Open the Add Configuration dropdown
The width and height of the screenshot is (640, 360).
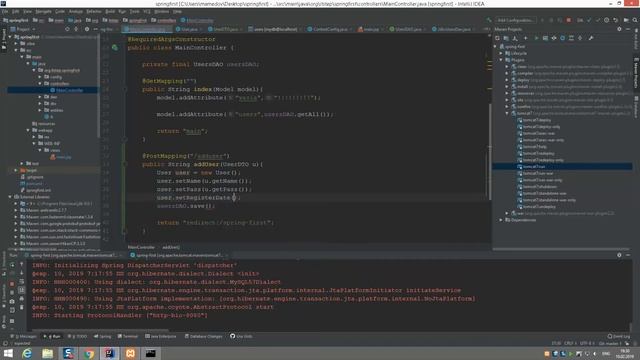515,20
